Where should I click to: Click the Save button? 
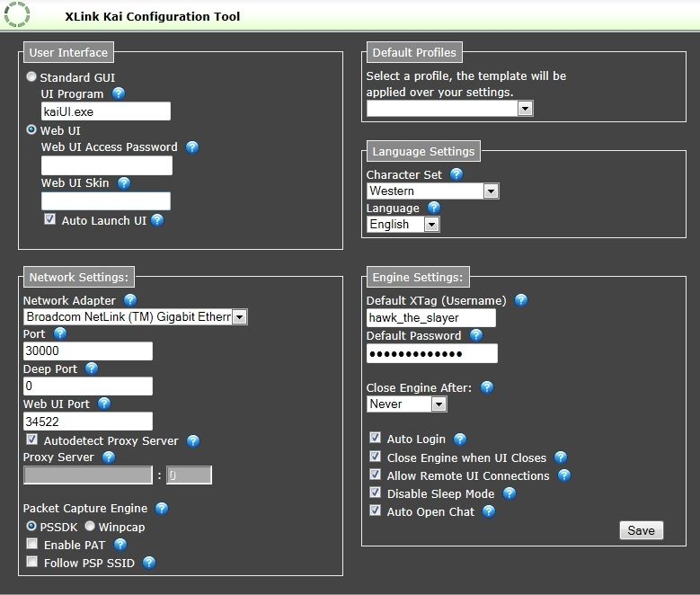[x=641, y=530]
